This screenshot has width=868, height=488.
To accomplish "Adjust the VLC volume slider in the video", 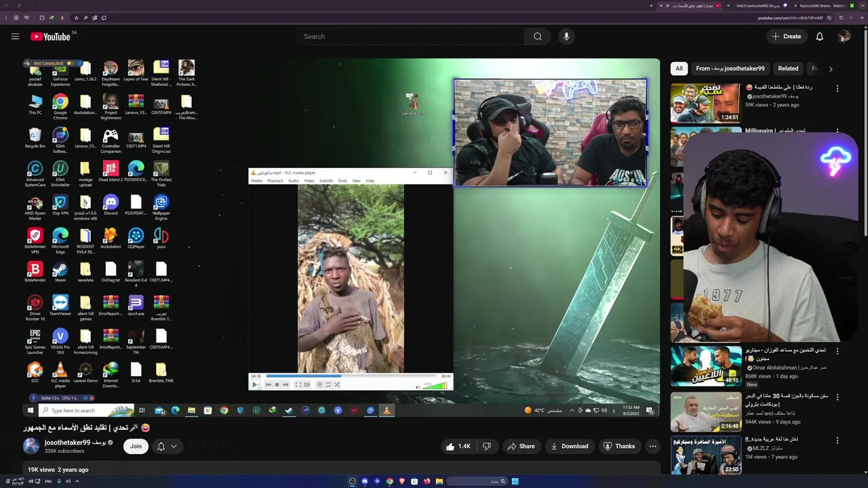I will (x=435, y=386).
